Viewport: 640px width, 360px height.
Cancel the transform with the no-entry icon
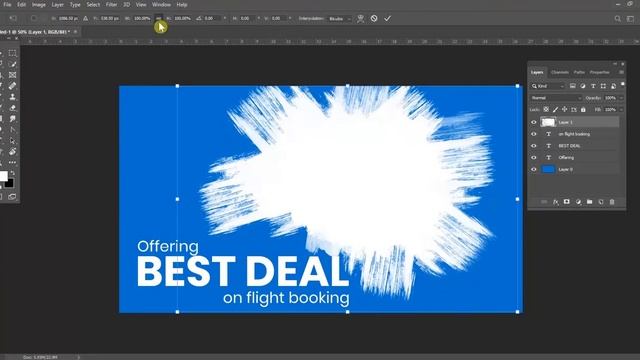tap(374, 18)
